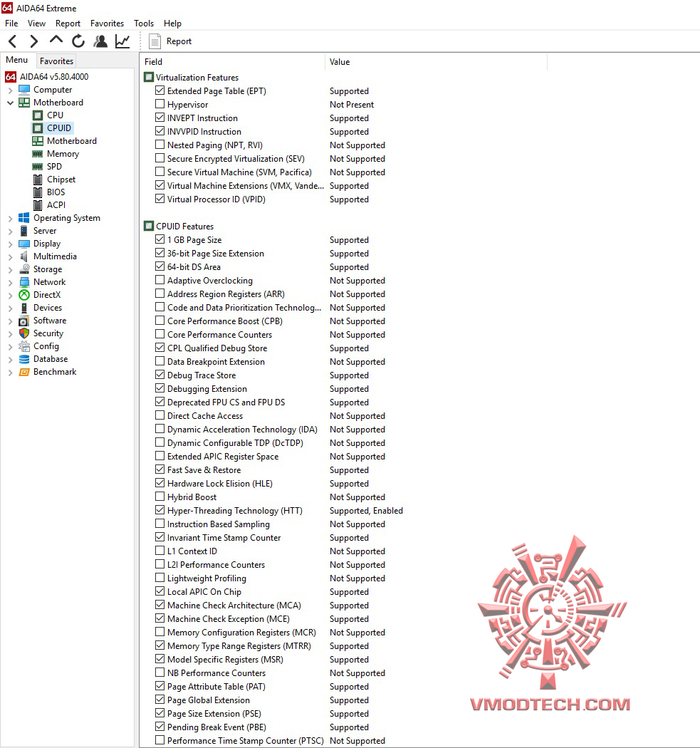Click the 'Supported, Enabled' value
This screenshot has height=748, width=700.
pos(366,511)
